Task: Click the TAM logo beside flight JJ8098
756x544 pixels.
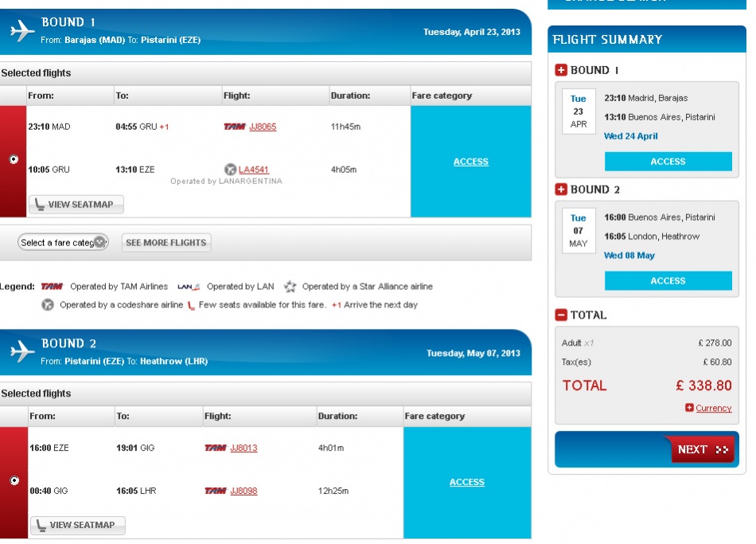Action: tap(215, 491)
